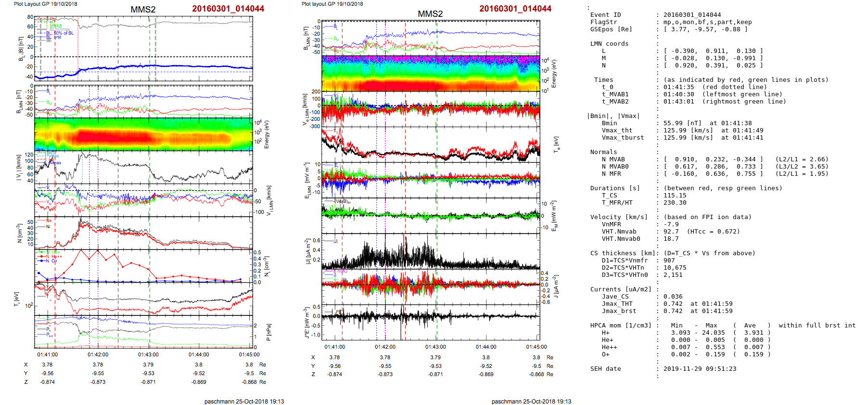Click the '01:44:00' tick under the right plot

tap(486, 347)
